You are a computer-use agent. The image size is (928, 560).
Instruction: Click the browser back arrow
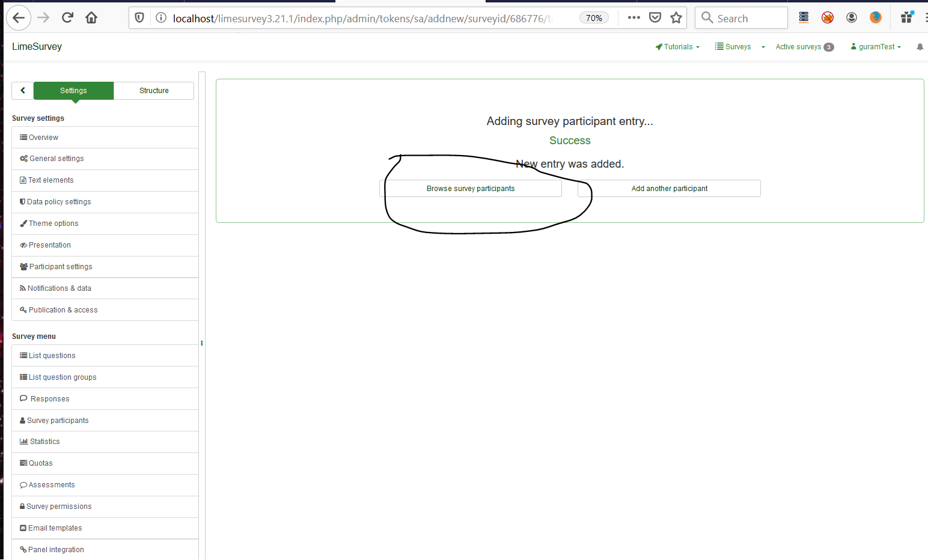[x=19, y=18]
